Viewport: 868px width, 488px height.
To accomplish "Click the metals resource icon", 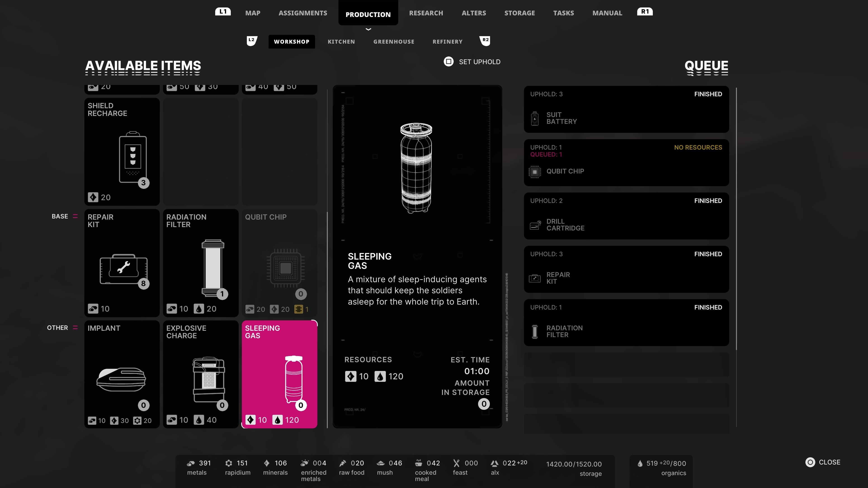I will tap(191, 463).
